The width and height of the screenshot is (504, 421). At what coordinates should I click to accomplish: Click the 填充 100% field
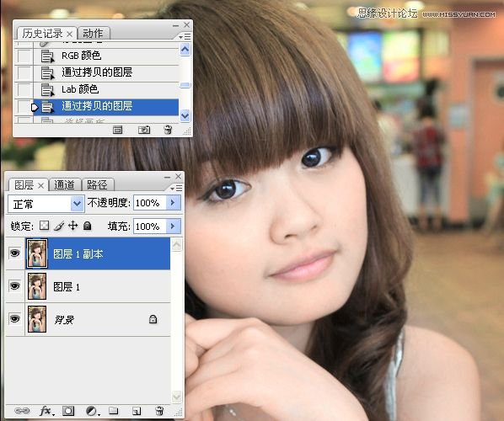[x=150, y=226]
